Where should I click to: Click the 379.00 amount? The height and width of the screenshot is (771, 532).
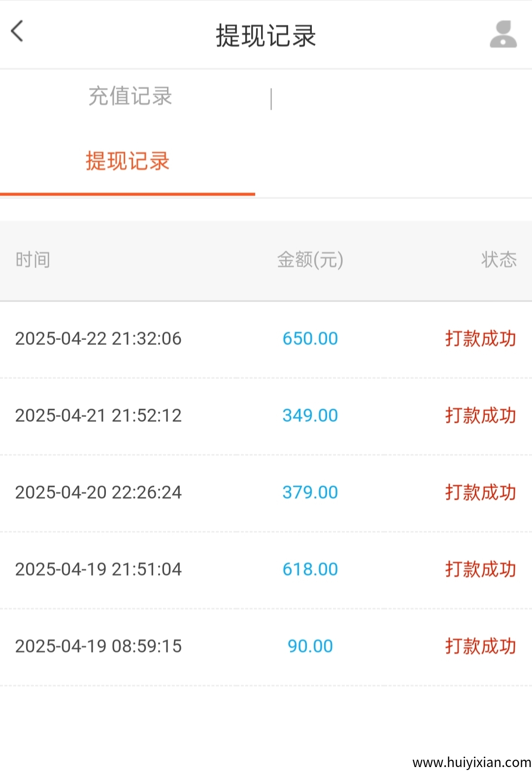click(310, 493)
